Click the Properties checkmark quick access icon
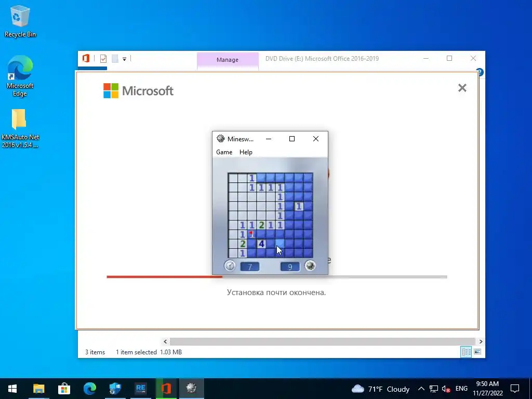 coord(103,59)
